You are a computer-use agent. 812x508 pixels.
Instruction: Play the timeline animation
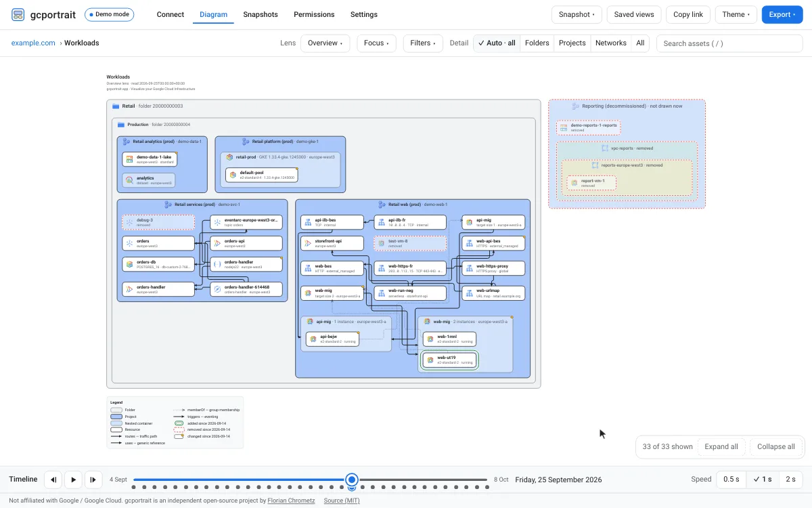pos(73,480)
